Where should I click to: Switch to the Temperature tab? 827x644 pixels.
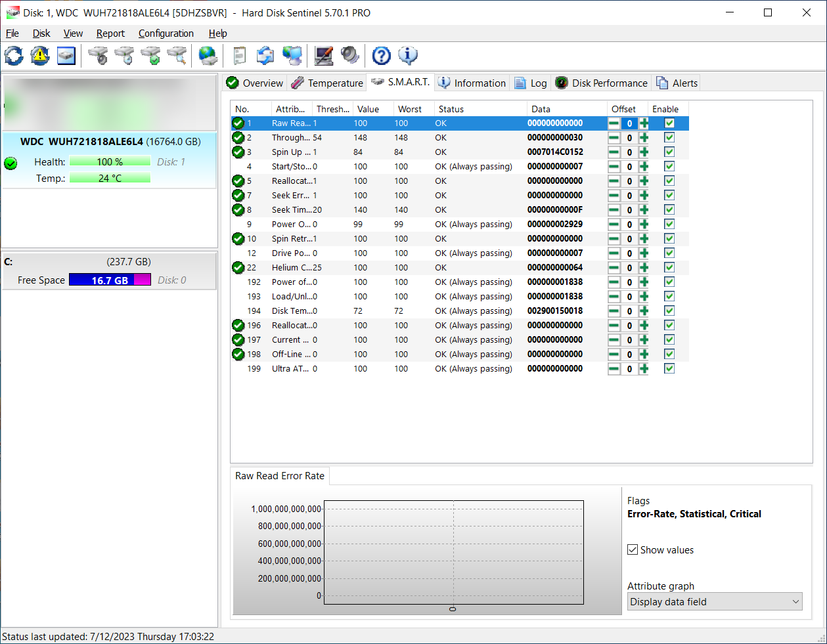(x=327, y=83)
